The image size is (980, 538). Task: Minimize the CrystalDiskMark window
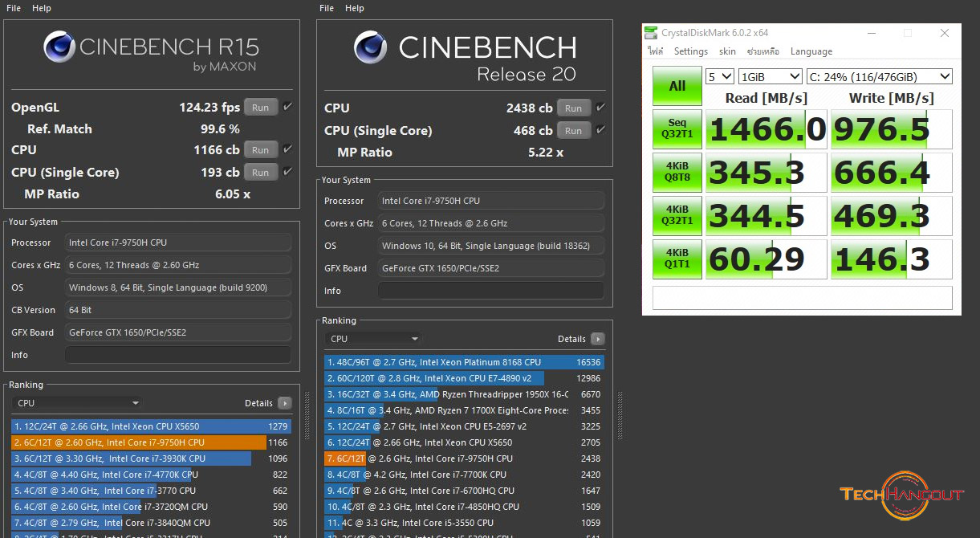(872, 33)
